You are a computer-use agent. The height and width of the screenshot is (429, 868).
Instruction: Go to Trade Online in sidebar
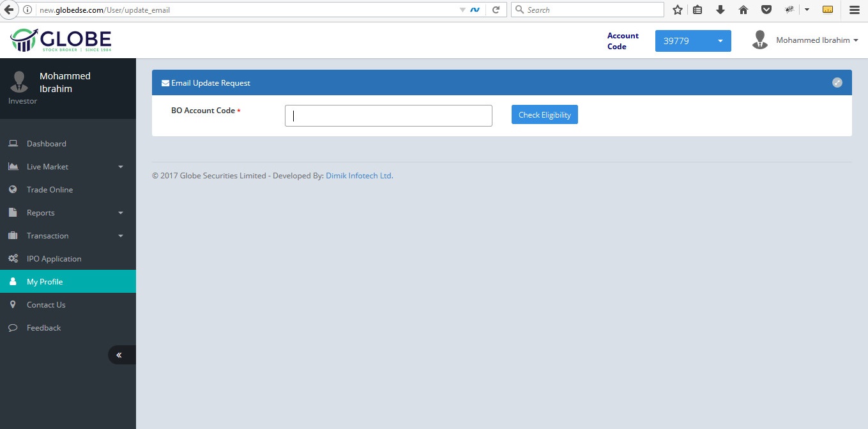[x=49, y=190]
